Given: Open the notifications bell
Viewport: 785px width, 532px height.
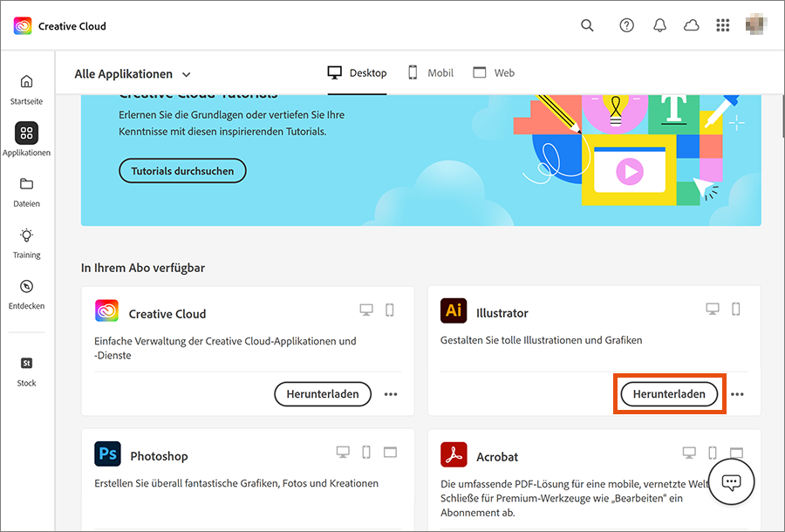Looking at the screenshot, I should (659, 25).
